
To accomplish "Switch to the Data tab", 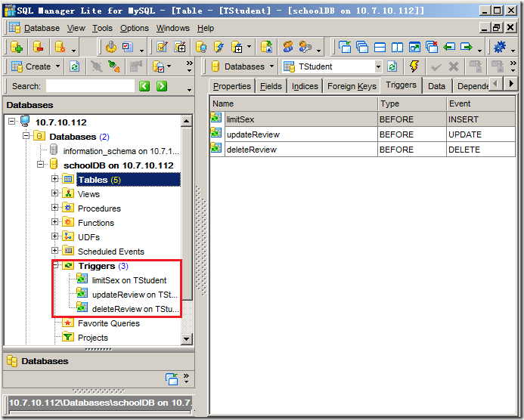I will click(436, 86).
